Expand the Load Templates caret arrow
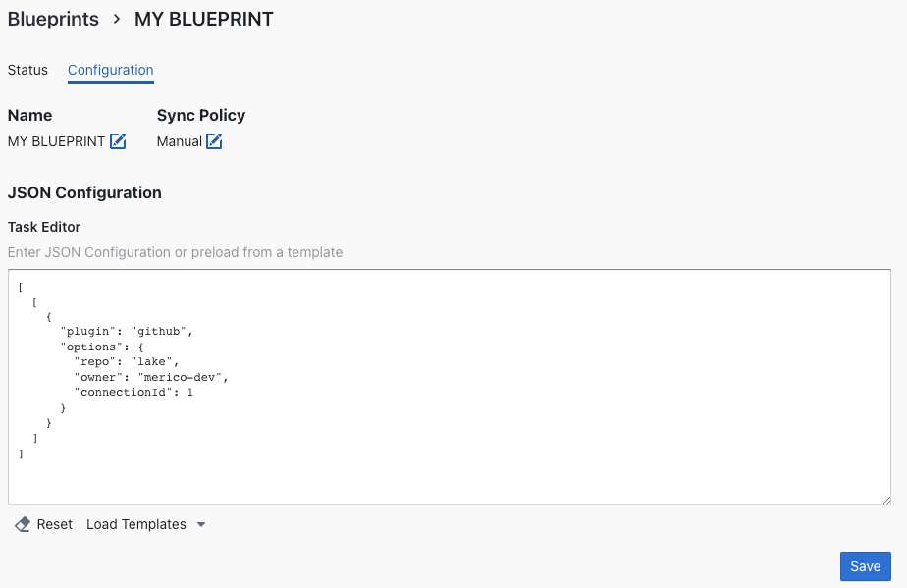 pos(201,524)
